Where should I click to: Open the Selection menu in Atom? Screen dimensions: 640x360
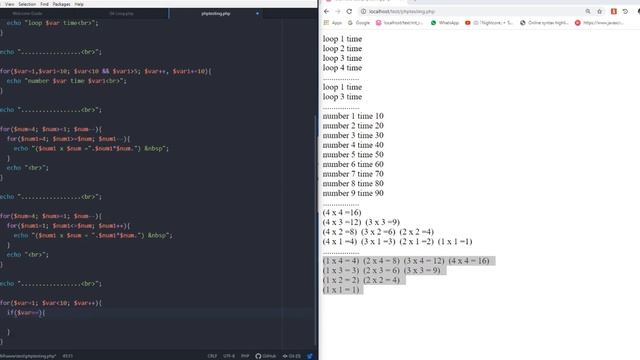(x=27, y=4)
